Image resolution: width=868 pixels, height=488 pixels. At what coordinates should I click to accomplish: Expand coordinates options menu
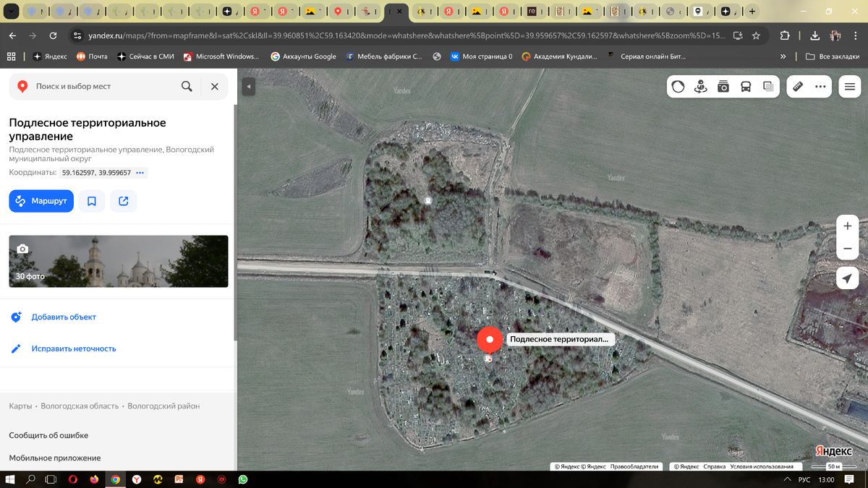pos(140,173)
